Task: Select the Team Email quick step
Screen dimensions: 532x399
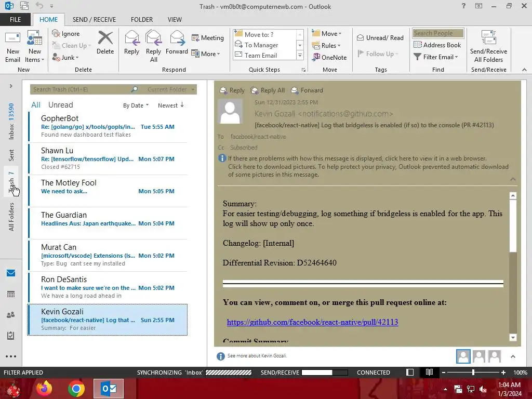Action: click(x=265, y=55)
